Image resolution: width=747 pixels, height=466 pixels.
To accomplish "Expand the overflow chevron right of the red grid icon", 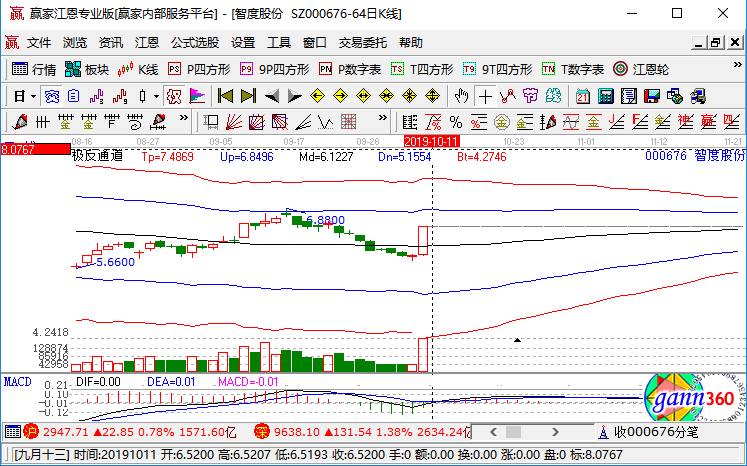I will [x=383, y=118].
